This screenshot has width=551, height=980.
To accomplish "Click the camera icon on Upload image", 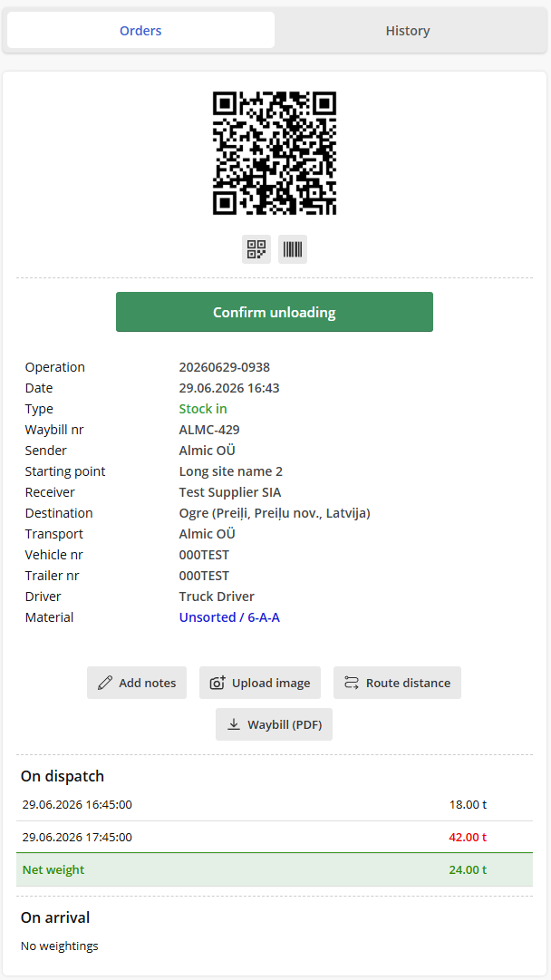I will 217,683.
